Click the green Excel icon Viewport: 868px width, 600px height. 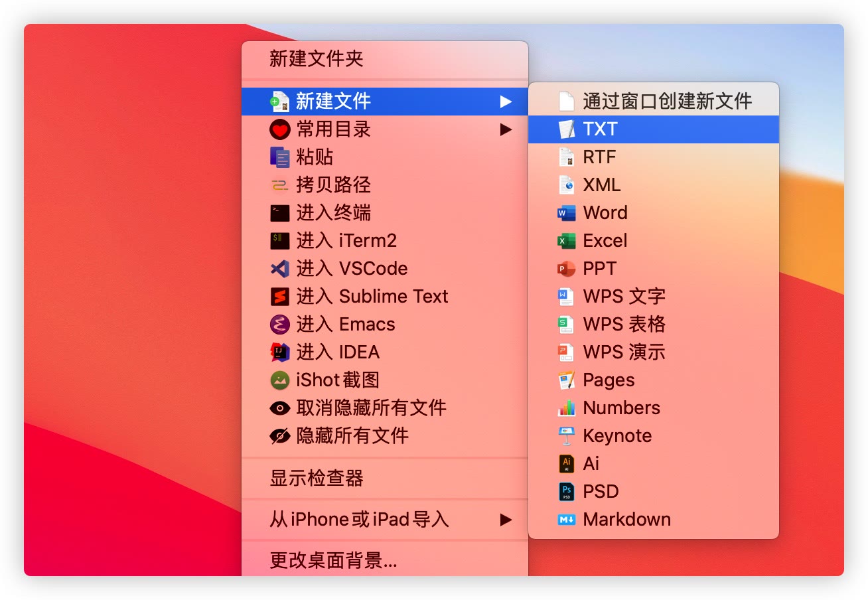pos(566,241)
